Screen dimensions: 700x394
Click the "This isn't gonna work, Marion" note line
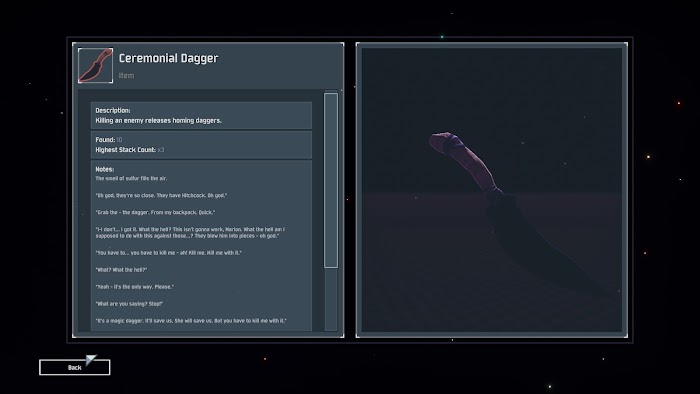tap(190, 232)
